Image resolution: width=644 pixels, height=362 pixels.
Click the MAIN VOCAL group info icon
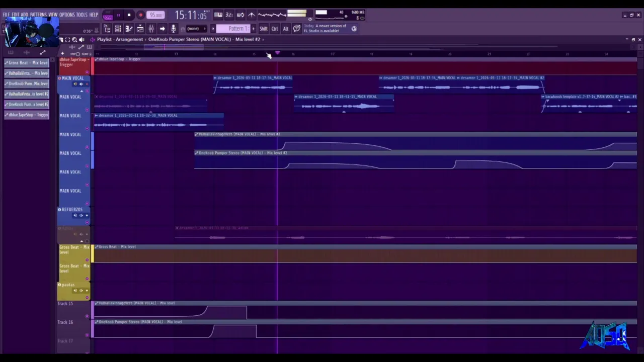pyautogui.click(x=59, y=78)
